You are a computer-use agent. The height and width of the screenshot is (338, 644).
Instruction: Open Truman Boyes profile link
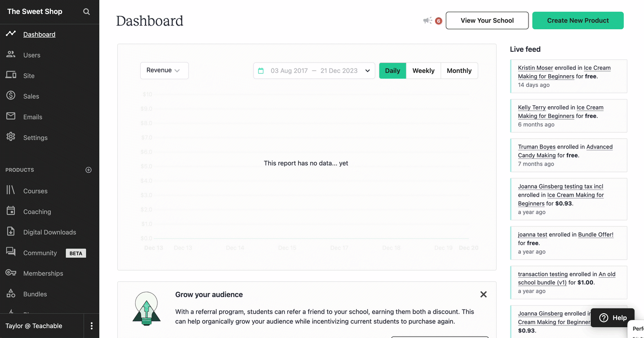click(537, 147)
